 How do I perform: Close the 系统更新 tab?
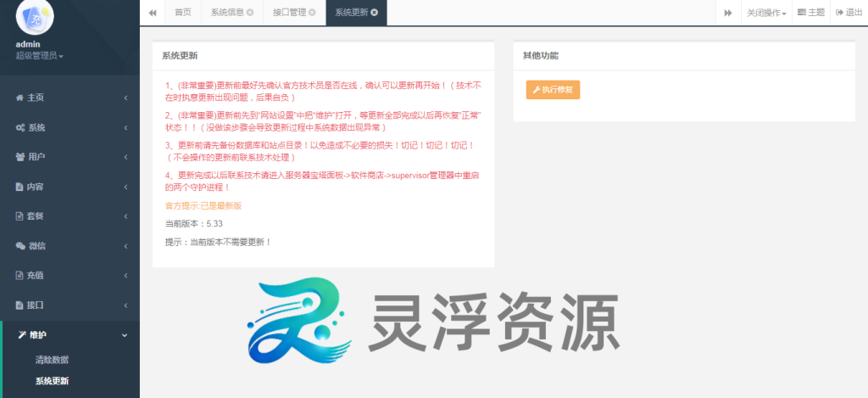tap(375, 13)
